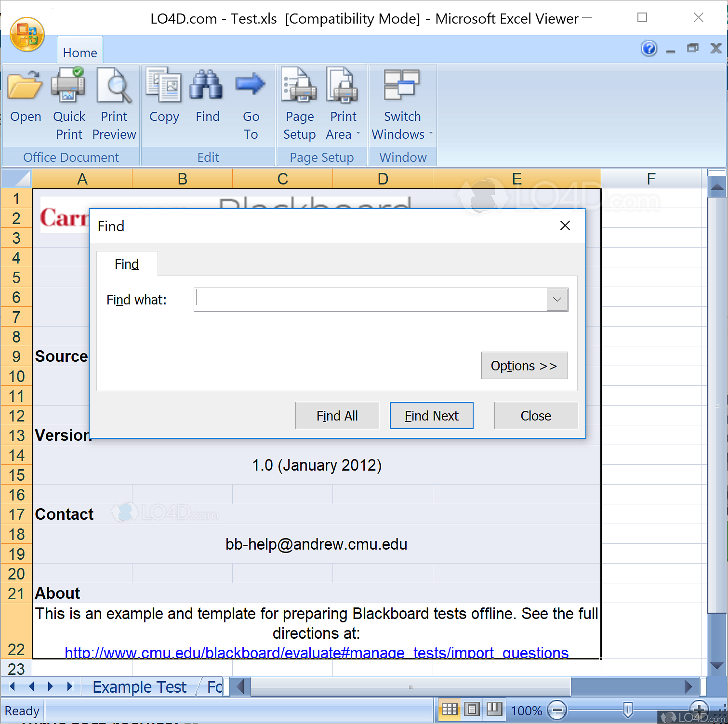Image resolution: width=728 pixels, height=724 pixels.
Task: Click the Go To arrow icon
Action: pos(251,86)
